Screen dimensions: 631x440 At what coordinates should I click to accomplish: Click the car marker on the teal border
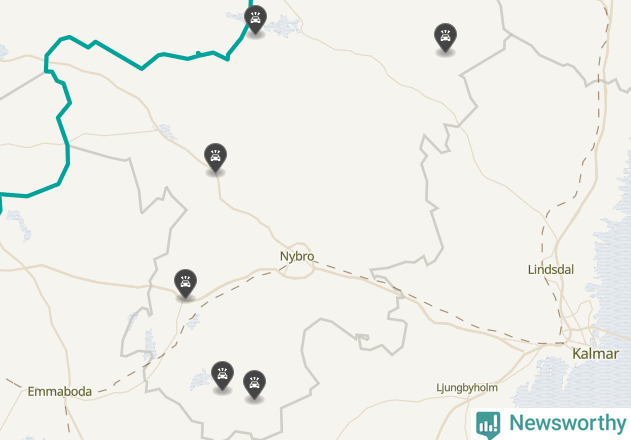pyautogui.click(x=255, y=19)
